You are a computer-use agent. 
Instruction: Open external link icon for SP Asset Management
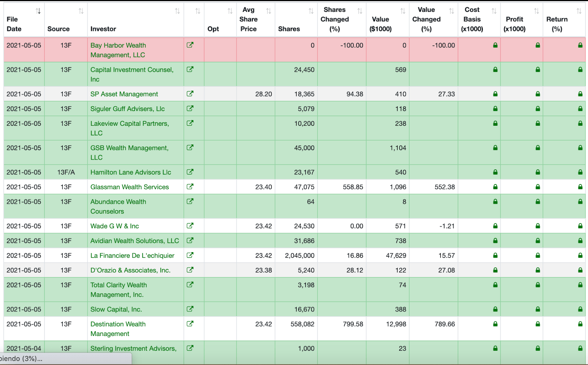click(190, 93)
